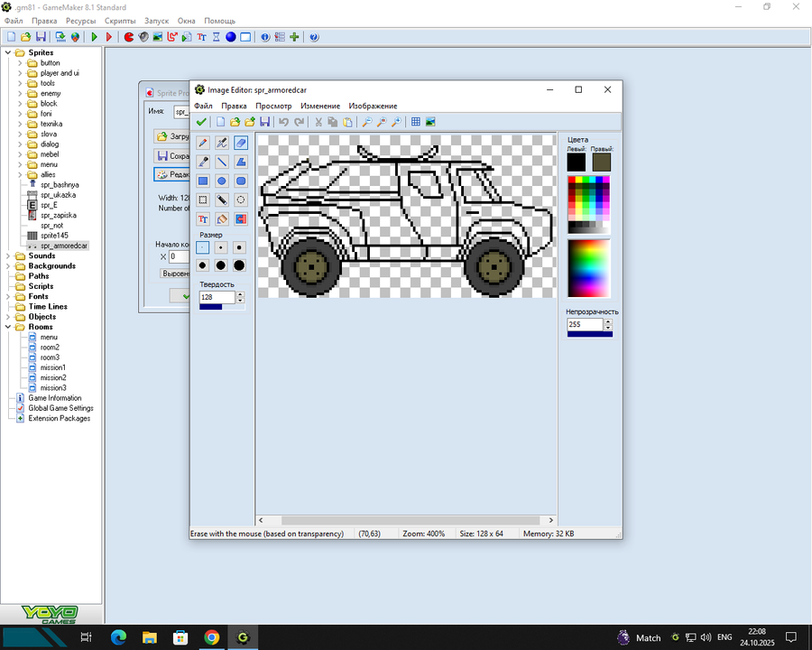The image size is (812, 650).
Task: Select third brush size option
Action: coord(239,247)
